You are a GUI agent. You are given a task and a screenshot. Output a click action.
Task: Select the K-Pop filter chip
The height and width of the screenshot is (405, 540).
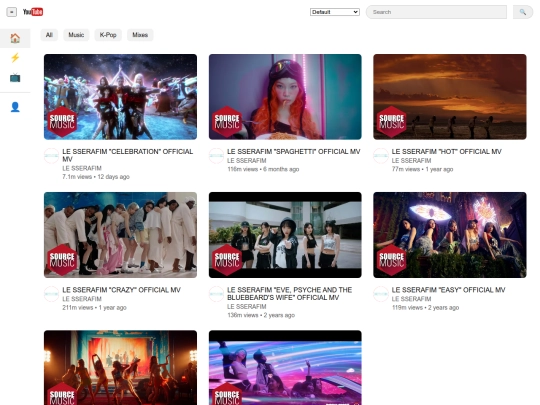[108, 35]
